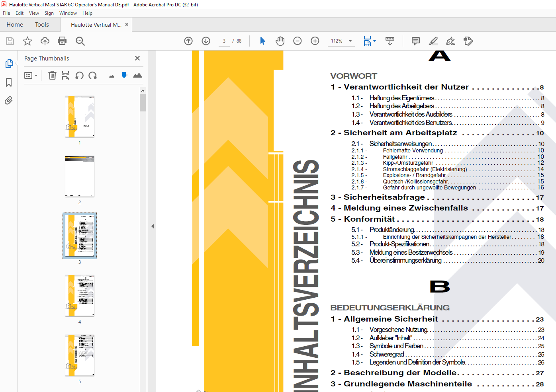
Task: Open the Edit menu
Action: 20,13
